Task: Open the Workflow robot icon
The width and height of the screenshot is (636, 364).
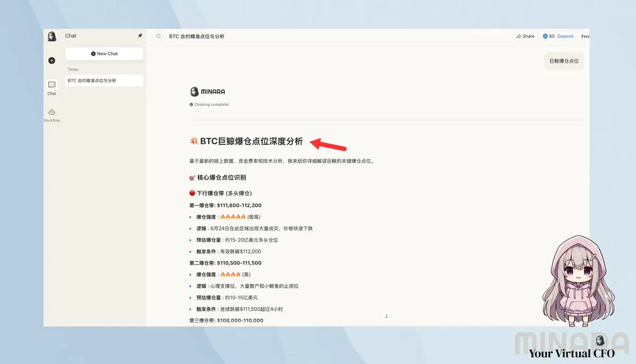Action: tap(51, 112)
